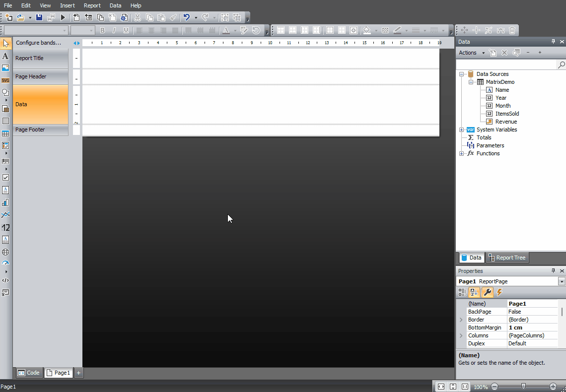566x392 pixels.
Task: Open the Report menu
Action: 92,5
